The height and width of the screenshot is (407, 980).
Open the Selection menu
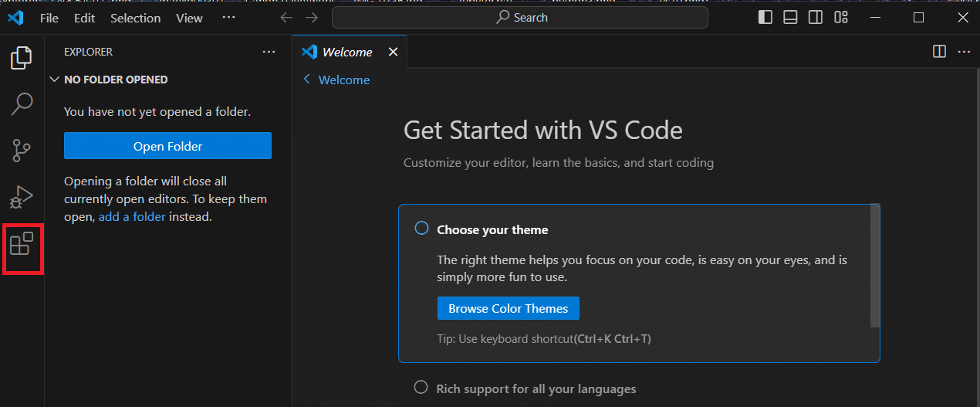point(136,18)
